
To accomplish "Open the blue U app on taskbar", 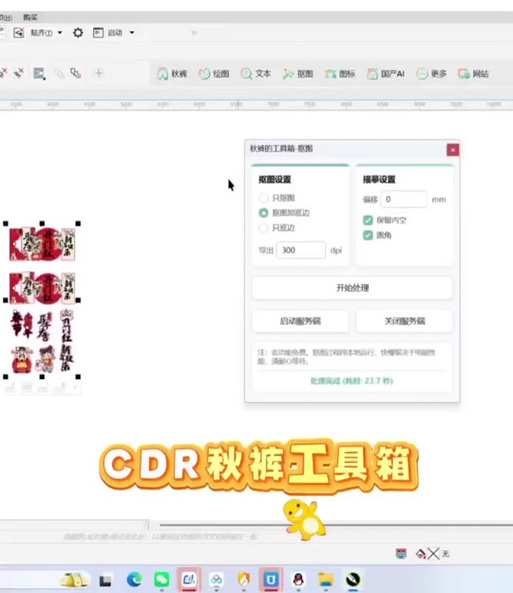I will pos(271,579).
